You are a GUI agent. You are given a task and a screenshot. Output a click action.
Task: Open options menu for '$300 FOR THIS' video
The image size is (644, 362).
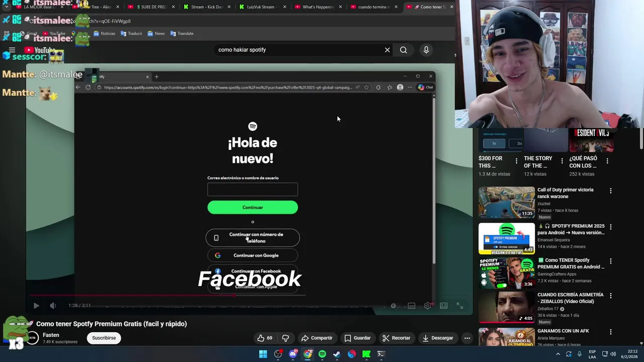click(516, 161)
